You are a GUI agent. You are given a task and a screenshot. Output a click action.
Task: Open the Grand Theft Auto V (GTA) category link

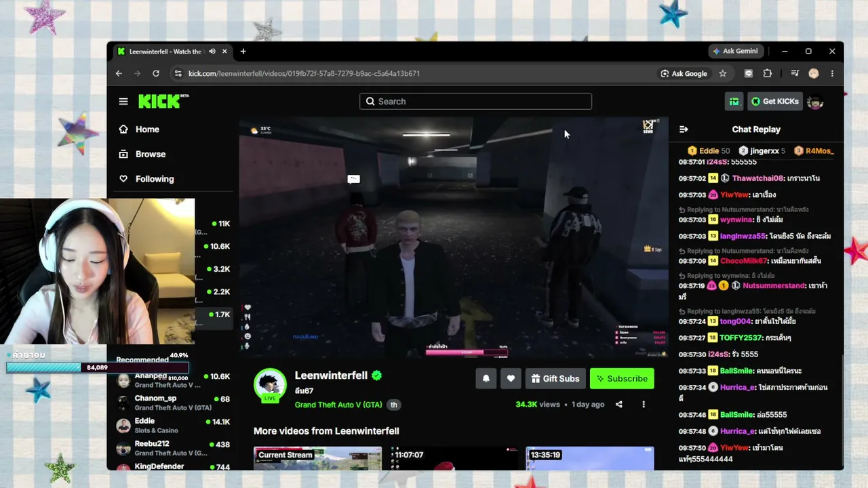point(338,405)
